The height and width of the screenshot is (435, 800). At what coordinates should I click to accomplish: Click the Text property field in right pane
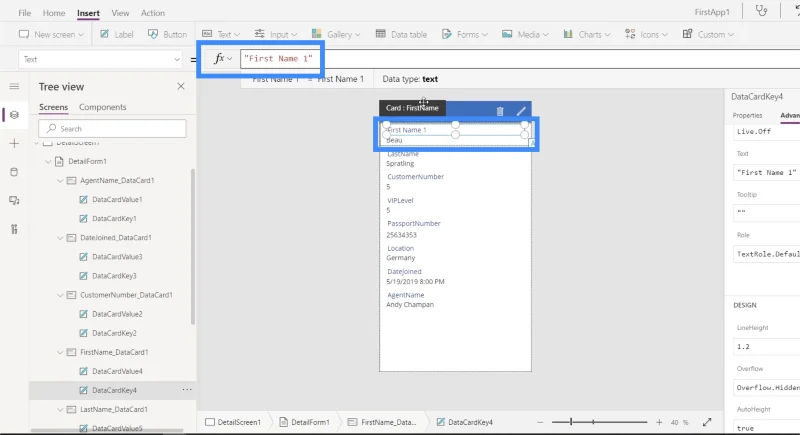(767, 172)
